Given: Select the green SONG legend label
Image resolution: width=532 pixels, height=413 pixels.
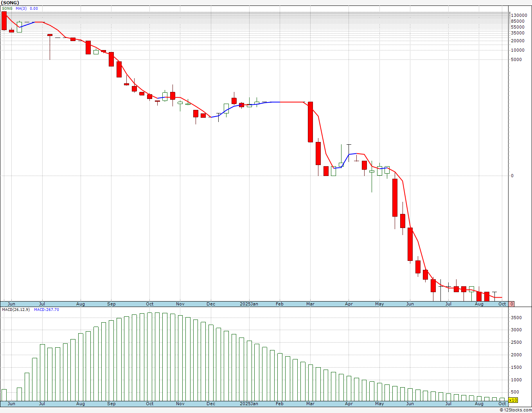Looking at the screenshot, I should pyautogui.click(x=7, y=8).
